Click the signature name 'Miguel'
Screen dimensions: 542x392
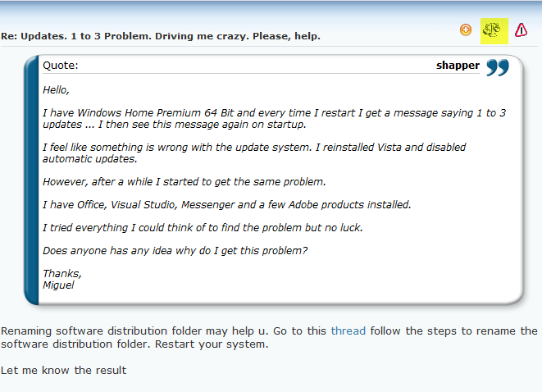(x=58, y=285)
